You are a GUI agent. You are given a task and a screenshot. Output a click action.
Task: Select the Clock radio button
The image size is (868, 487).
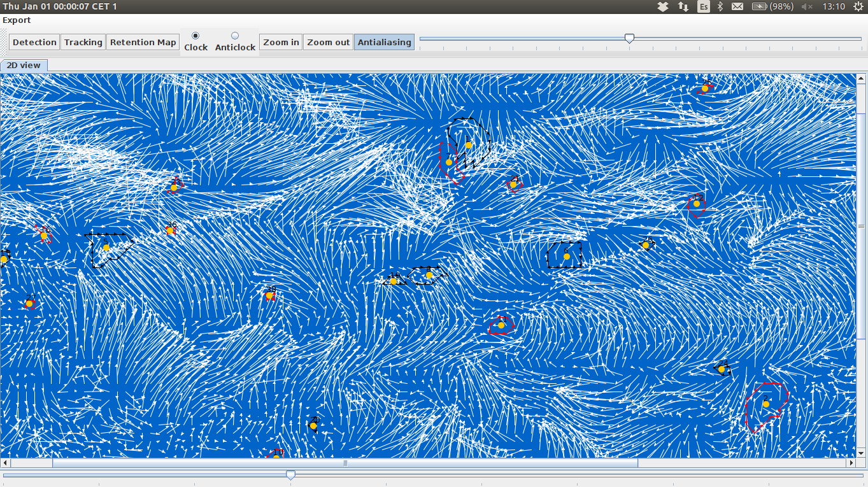click(x=196, y=36)
